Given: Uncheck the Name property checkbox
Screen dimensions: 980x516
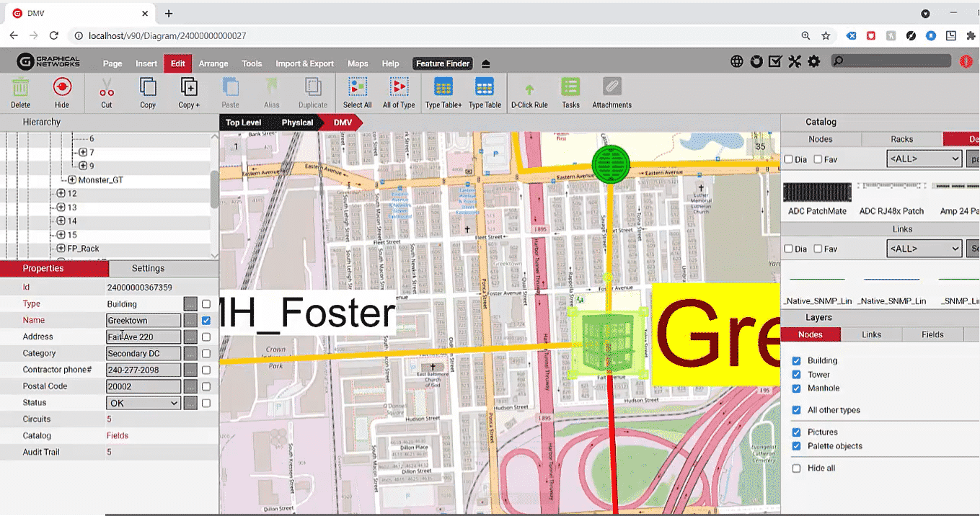Looking at the screenshot, I should [x=206, y=320].
